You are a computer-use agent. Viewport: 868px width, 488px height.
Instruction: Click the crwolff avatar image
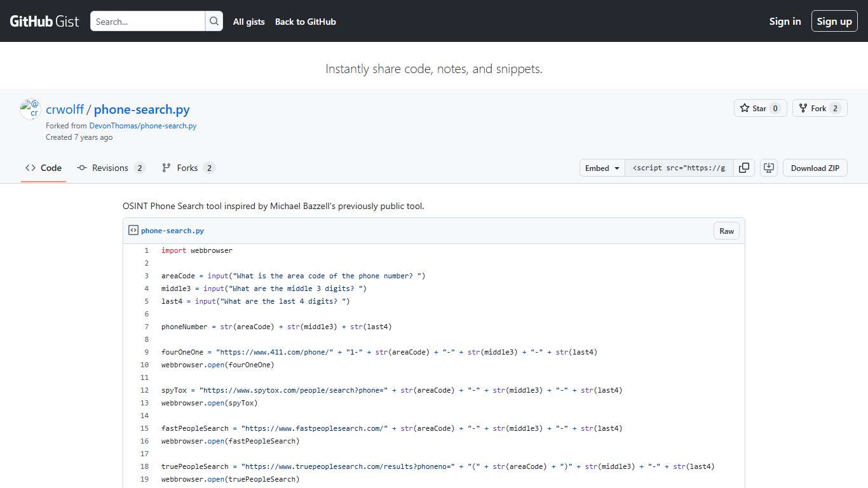29,109
